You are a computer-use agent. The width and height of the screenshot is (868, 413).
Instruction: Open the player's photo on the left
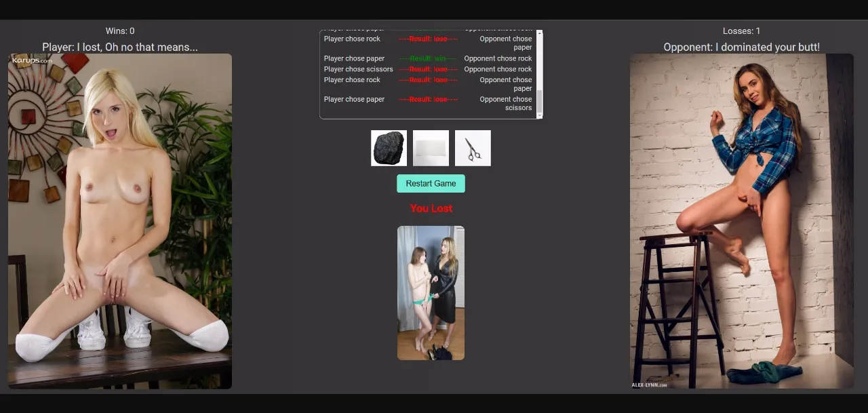tap(120, 220)
